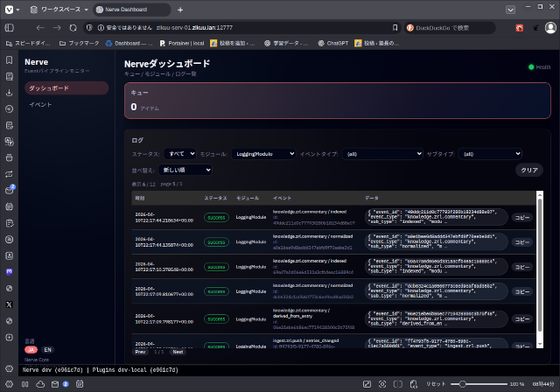Click コピー button on first log row
Viewport: 560px width, 392px height.
click(x=521, y=217)
